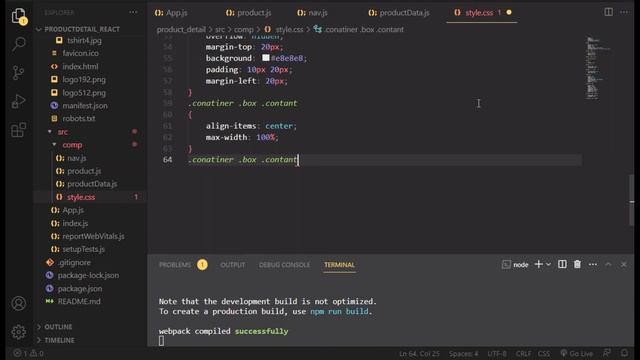Open the Source Control view icon
This screenshot has width=640, height=360.
19,73
